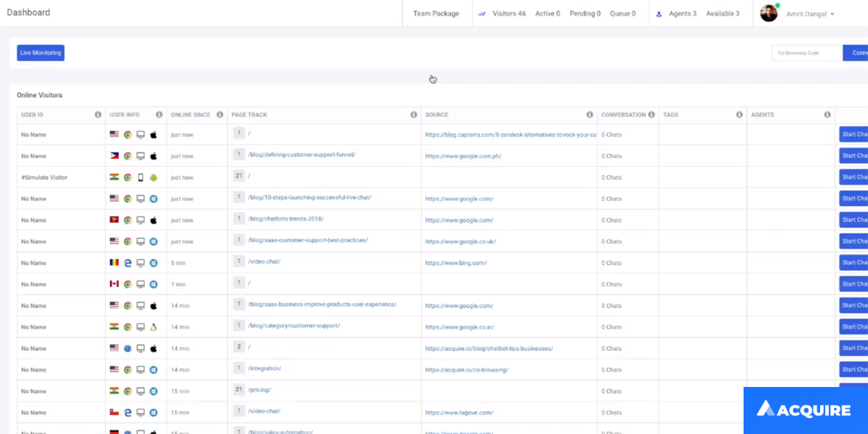Click the PAGE TRACK column info icon

pos(414,114)
